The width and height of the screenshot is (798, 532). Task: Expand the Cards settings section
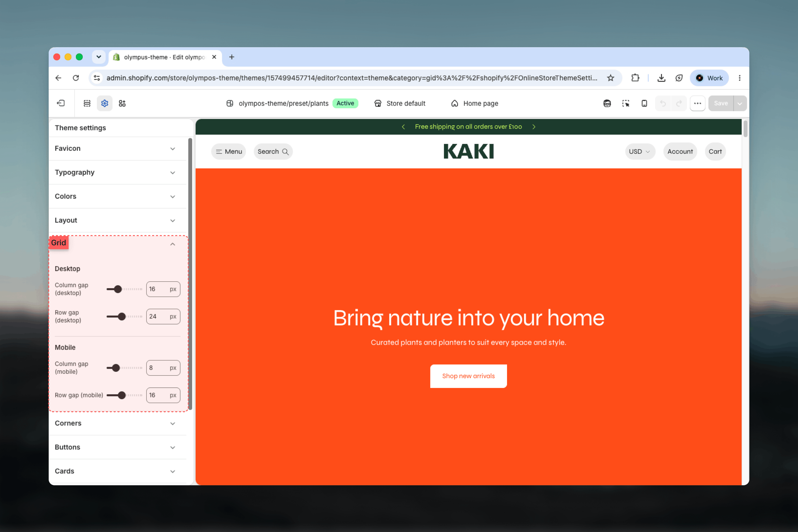click(x=118, y=471)
